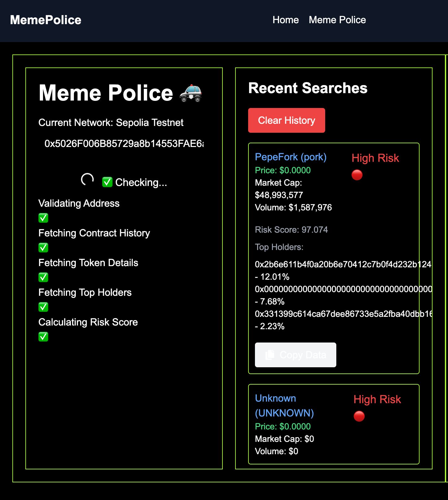Select Unknown card 'Price: $0.0000' text
This screenshot has width=448, height=500.
pos(283,426)
